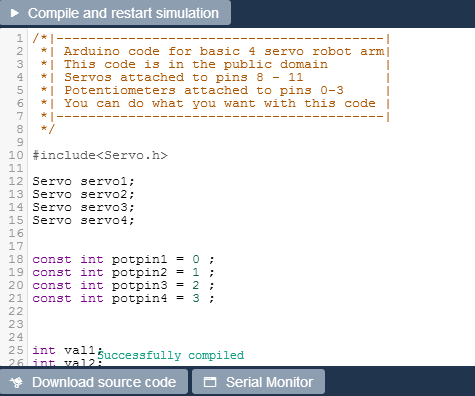
Task: Click on the potpin1 constant definition line
Action: [123, 259]
